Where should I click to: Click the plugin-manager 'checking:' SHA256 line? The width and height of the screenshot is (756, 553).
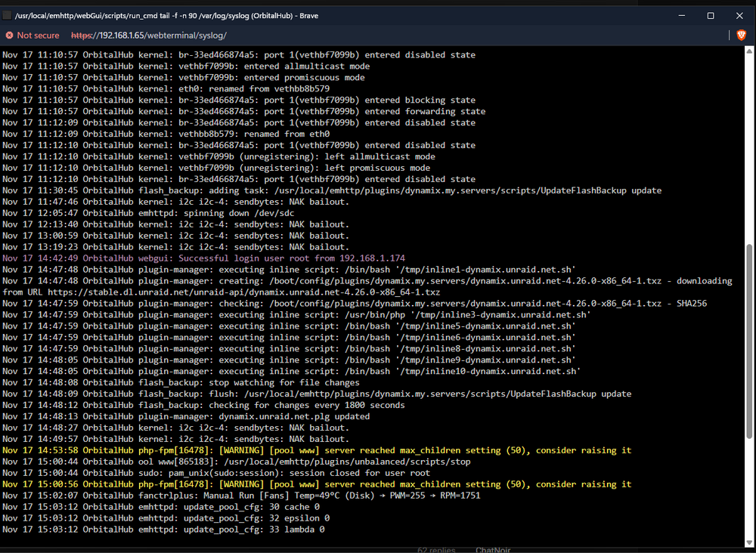[x=355, y=304]
